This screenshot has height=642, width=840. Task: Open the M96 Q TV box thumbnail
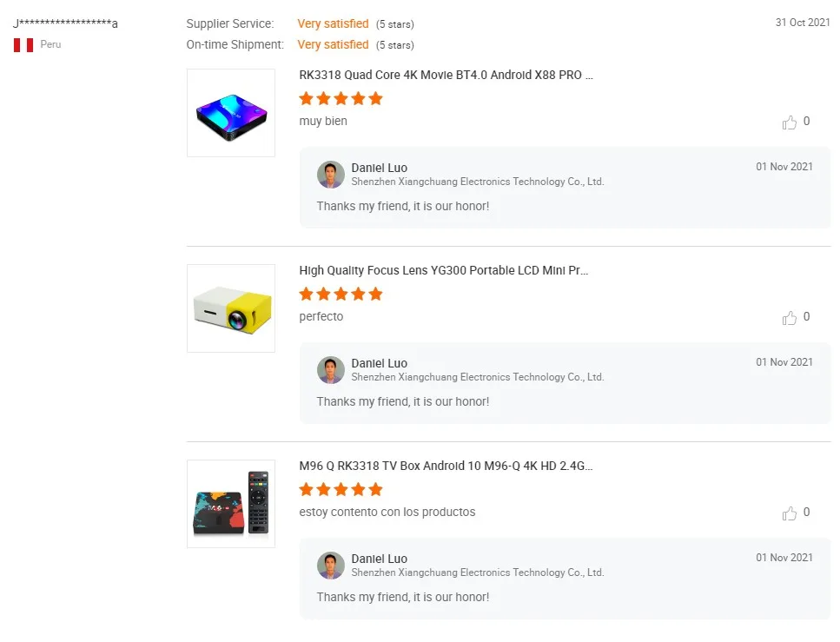coord(231,504)
